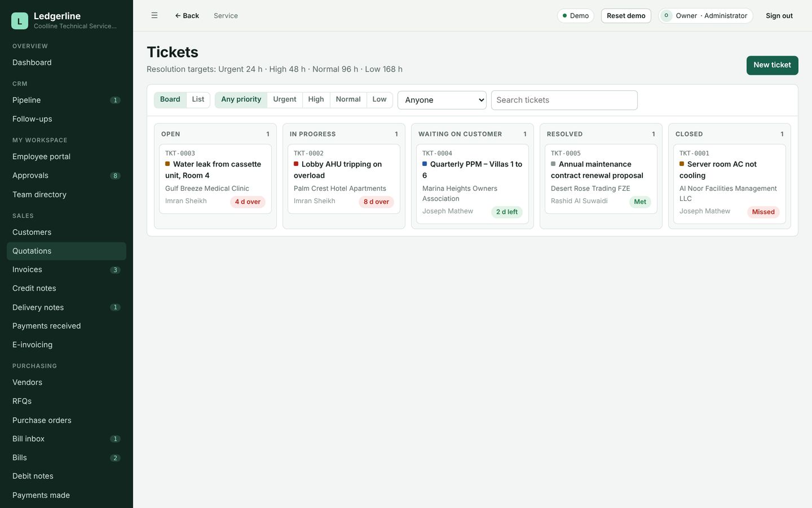
Task: Open Follow-ups in the sidebar
Action: [67, 119]
